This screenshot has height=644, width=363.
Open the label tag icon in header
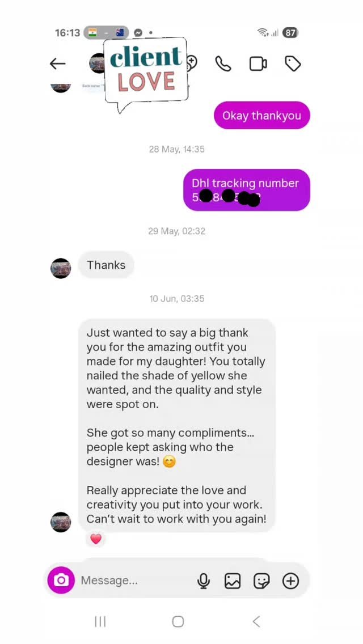pos(293,63)
